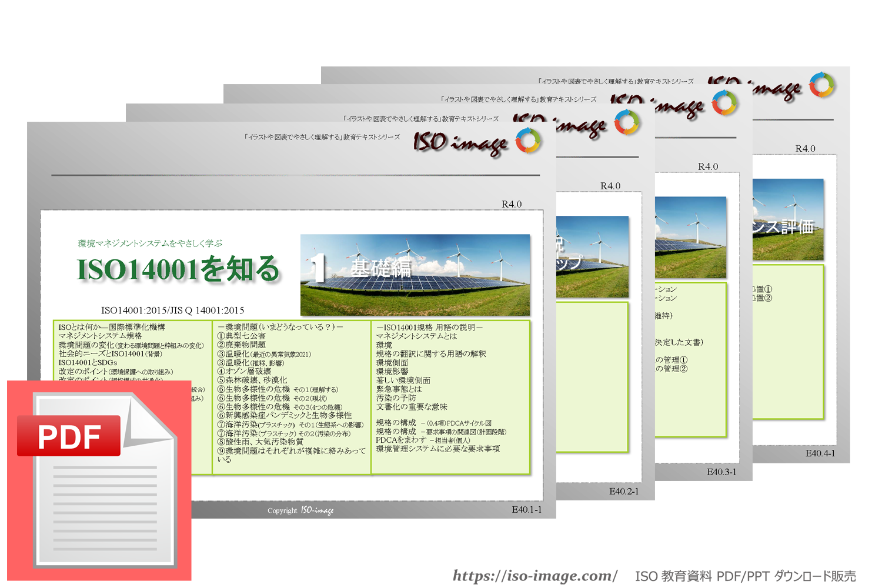Click the E40.1-1 page number label

click(526, 510)
